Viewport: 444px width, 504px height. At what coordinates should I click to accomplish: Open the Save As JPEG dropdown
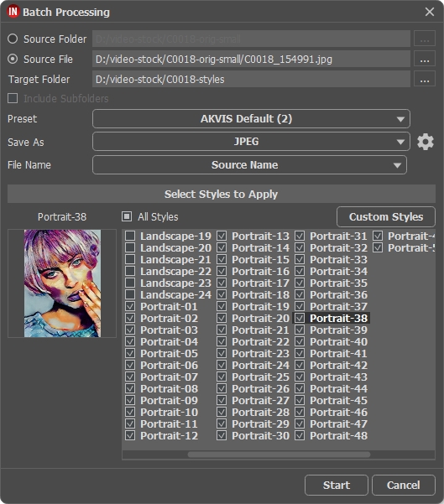[251, 142]
